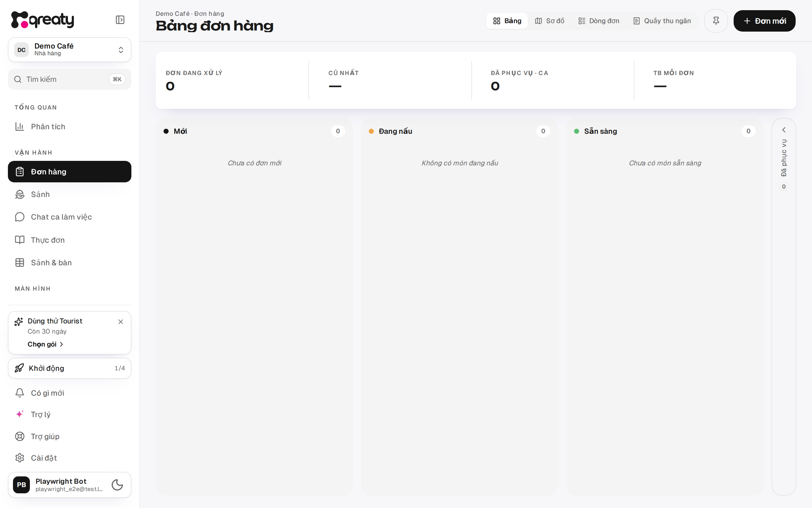Click the ⌘K shortcut badge
812x508 pixels.
(117, 79)
